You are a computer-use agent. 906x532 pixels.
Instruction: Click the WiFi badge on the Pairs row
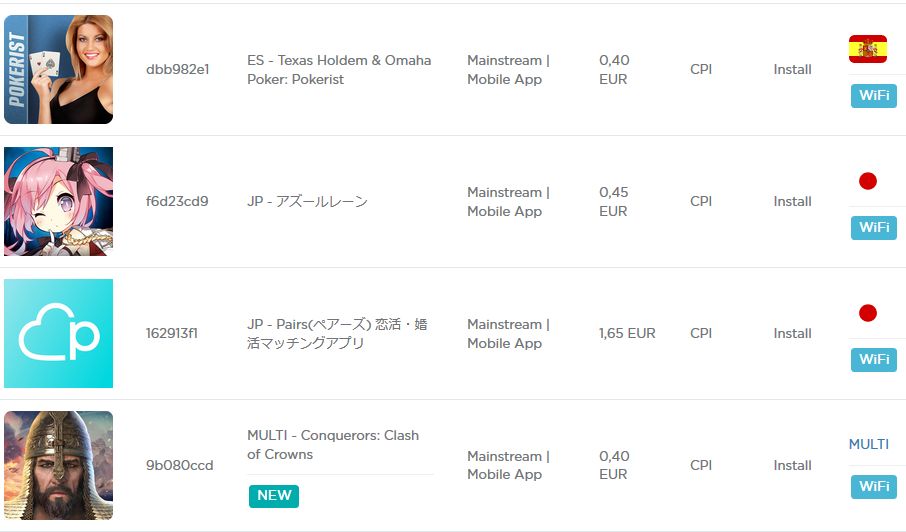874,359
